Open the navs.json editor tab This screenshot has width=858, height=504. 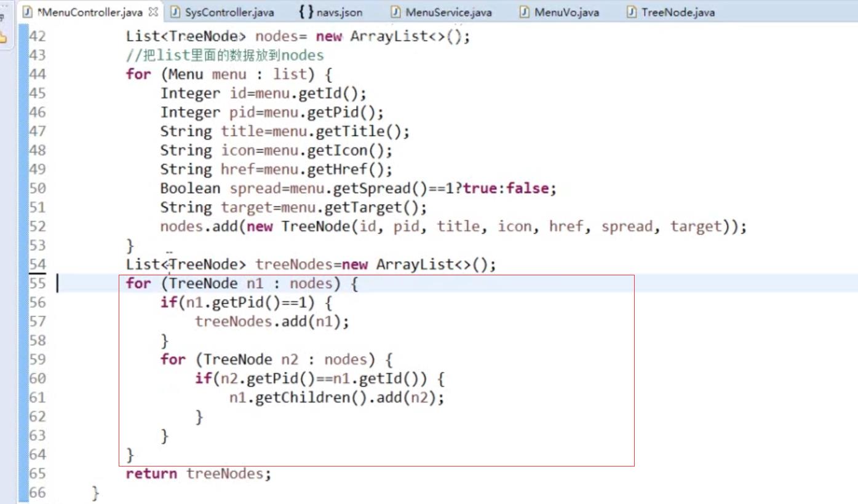point(330,12)
